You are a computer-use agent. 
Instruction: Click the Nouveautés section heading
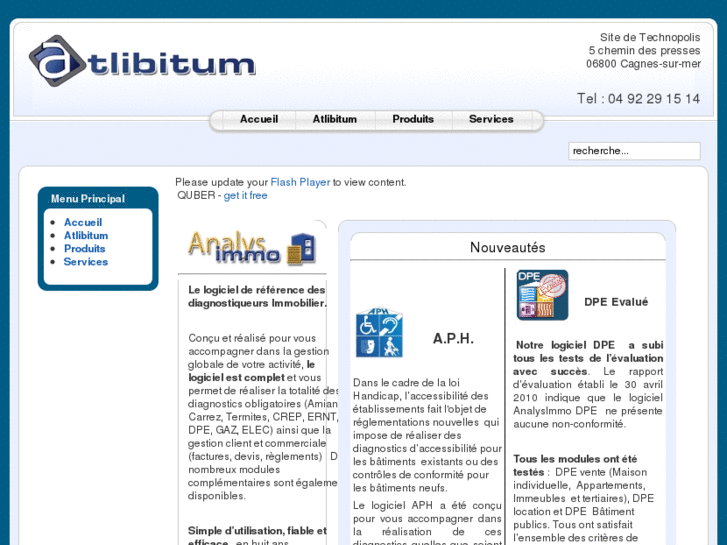click(x=508, y=247)
